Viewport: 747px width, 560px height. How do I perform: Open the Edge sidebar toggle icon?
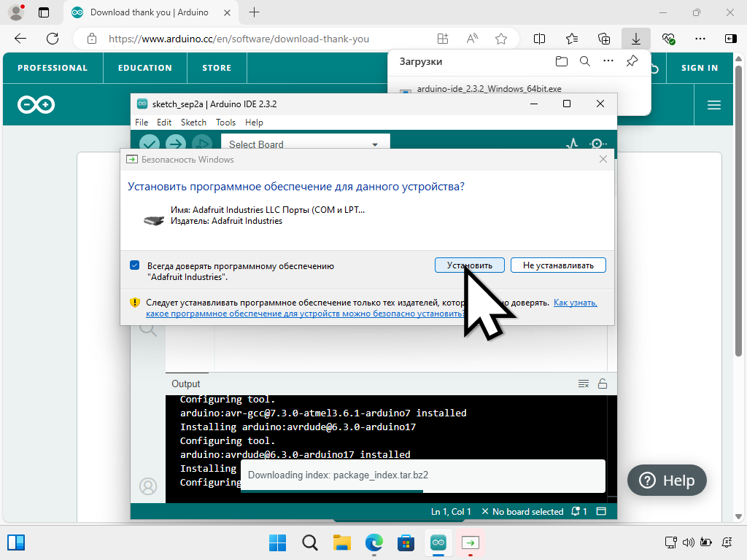(x=730, y=39)
